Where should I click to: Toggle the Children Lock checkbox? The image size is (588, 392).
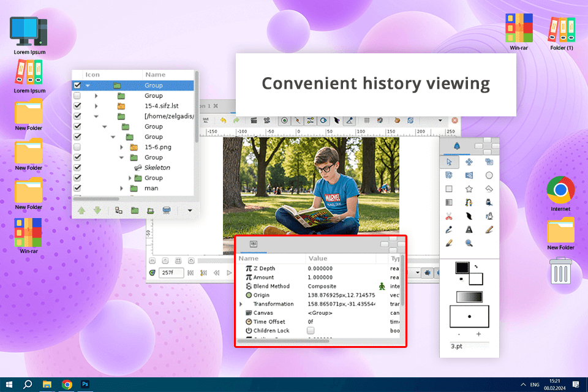(311, 331)
